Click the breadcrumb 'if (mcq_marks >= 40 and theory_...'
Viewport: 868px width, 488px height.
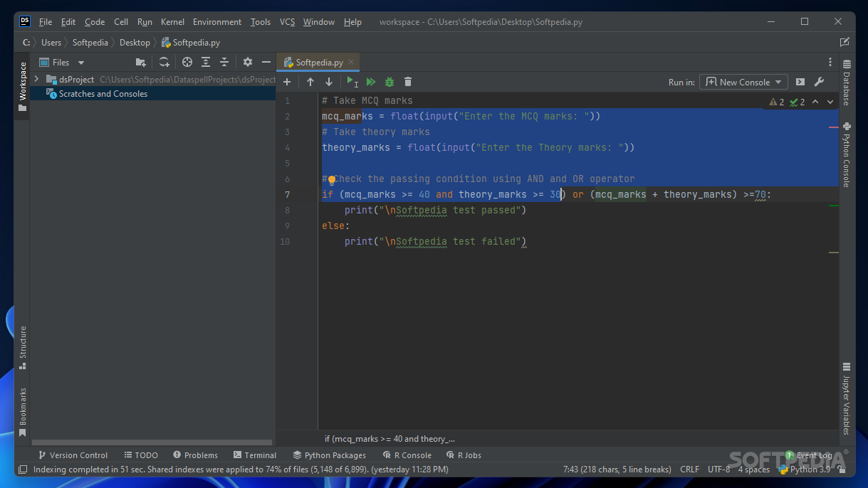(x=389, y=439)
